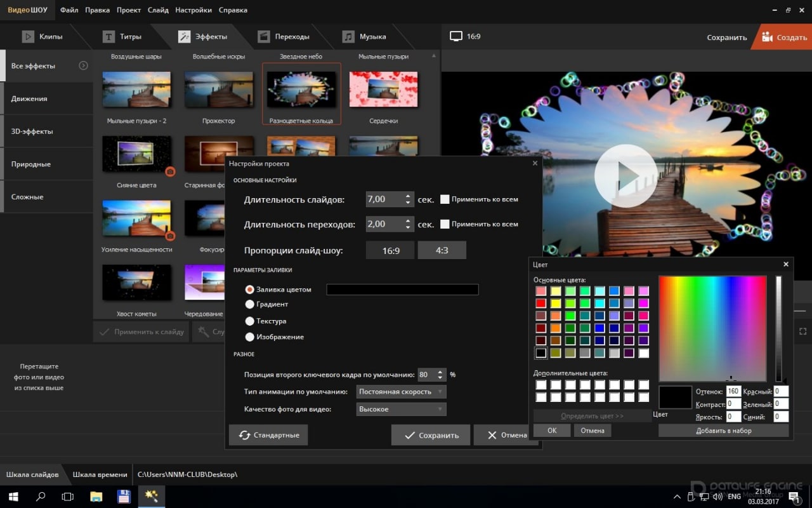The width and height of the screenshot is (812, 508).
Task: Click the arrow icon beside Все эффекты
Action: coord(83,65)
